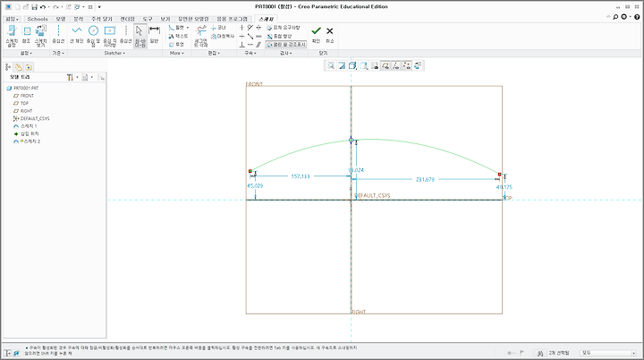This screenshot has height=360, width=644.
Task: Select the 투영 project tool
Action: click(x=176, y=45)
